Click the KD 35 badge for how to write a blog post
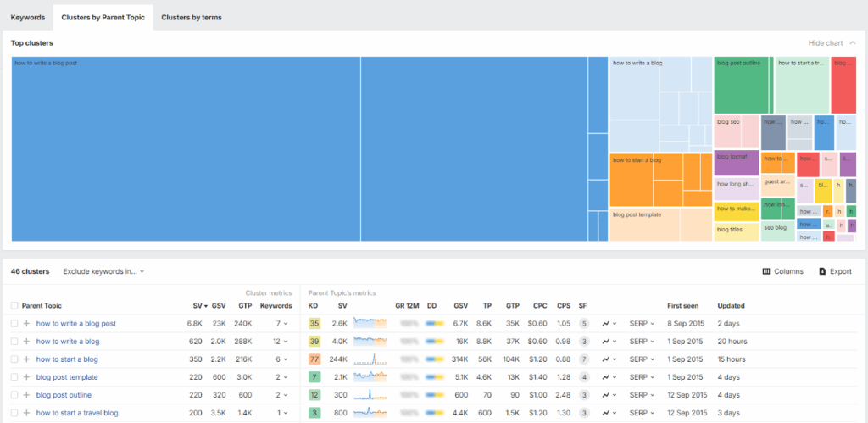 314,323
